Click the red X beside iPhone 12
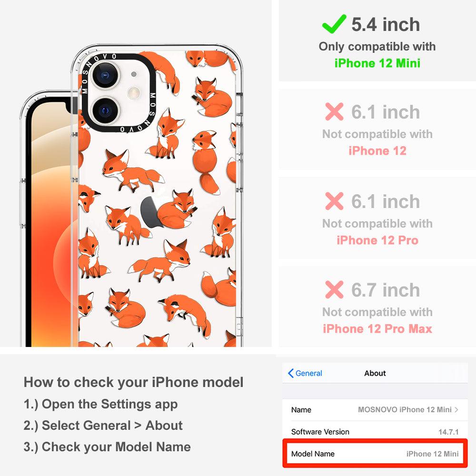The width and height of the screenshot is (476, 476). [x=334, y=111]
